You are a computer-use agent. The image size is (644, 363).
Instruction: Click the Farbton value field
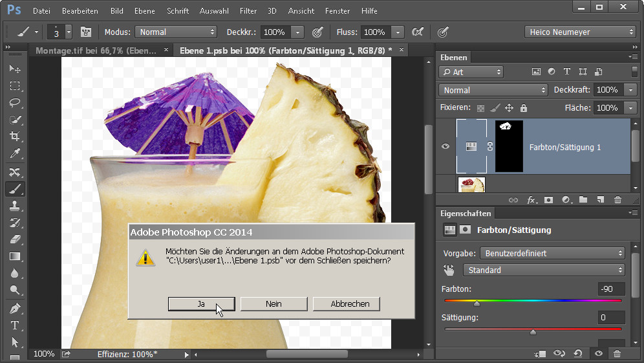(611, 289)
